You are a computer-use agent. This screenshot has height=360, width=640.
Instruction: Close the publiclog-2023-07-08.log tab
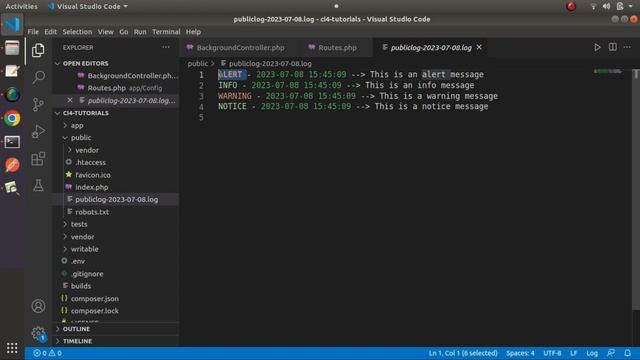click(x=479, y=47)
